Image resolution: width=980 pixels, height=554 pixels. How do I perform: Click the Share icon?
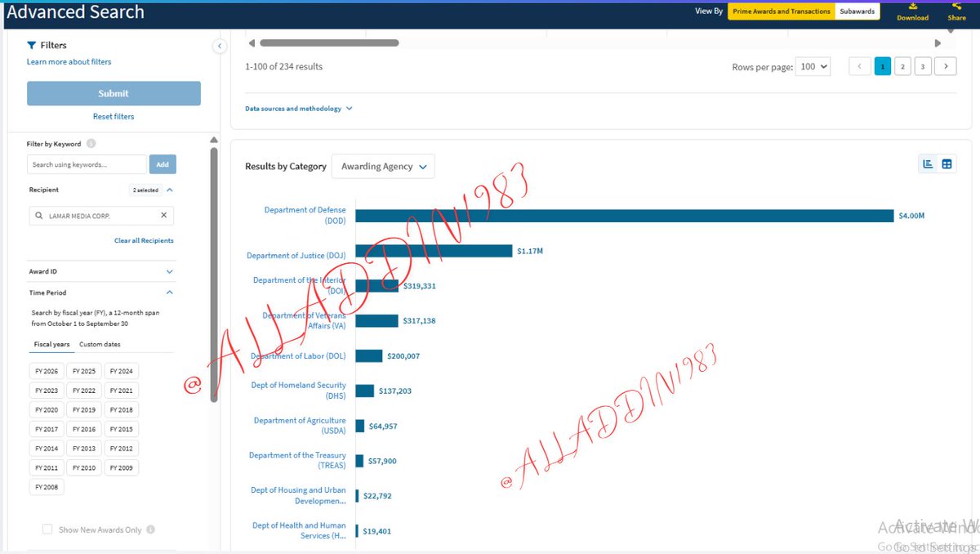click(x=956, y=7)
